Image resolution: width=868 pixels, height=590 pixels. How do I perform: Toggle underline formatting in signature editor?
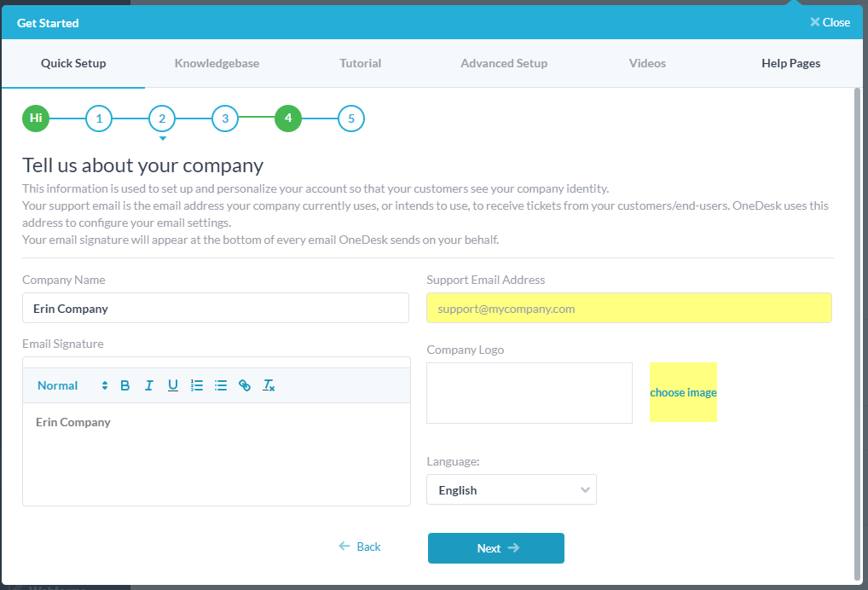(173, 385)
